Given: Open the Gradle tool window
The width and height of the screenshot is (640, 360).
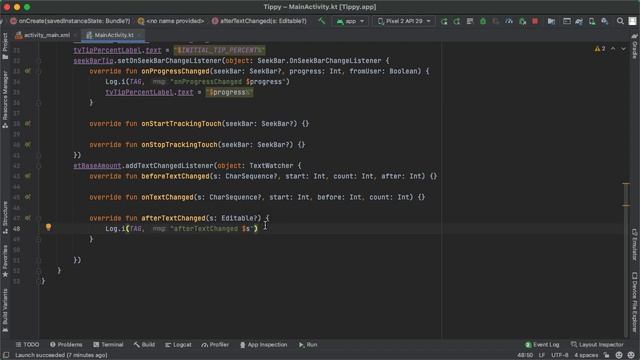Looking at the screenshot, I should [x=635, y=46].
